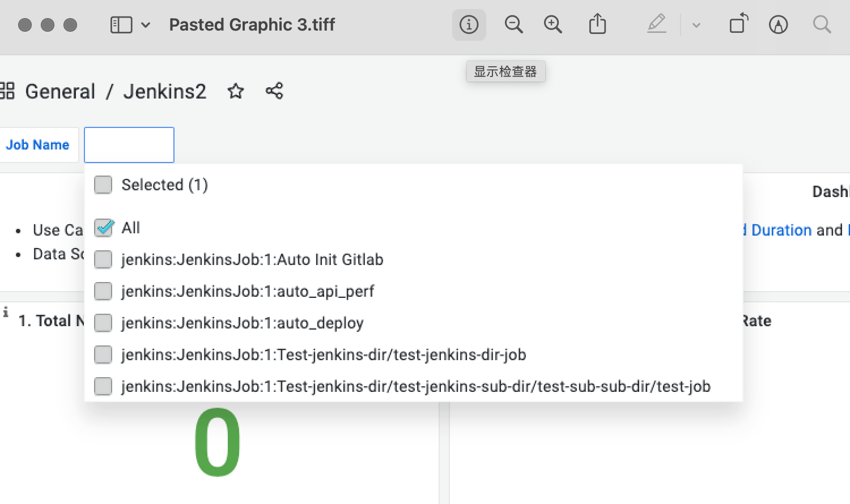
Task: Click the big green 0 stat value
Action: click(218, 442)
